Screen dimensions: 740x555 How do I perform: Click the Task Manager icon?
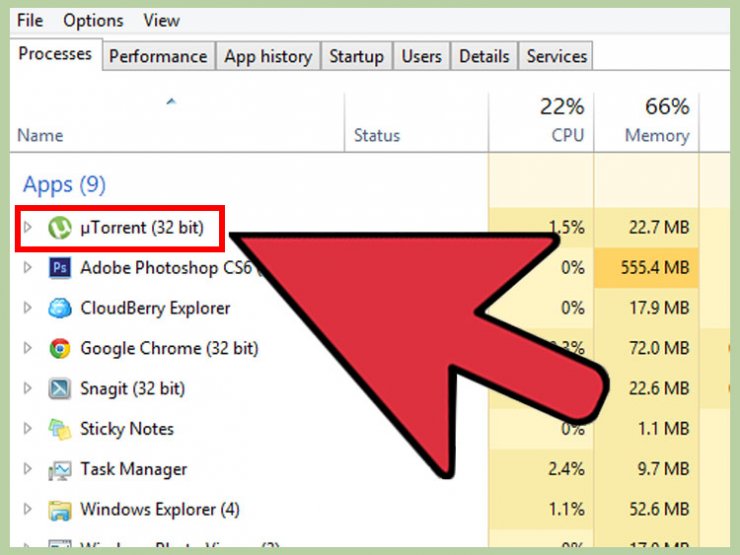(x=60, y=470)
